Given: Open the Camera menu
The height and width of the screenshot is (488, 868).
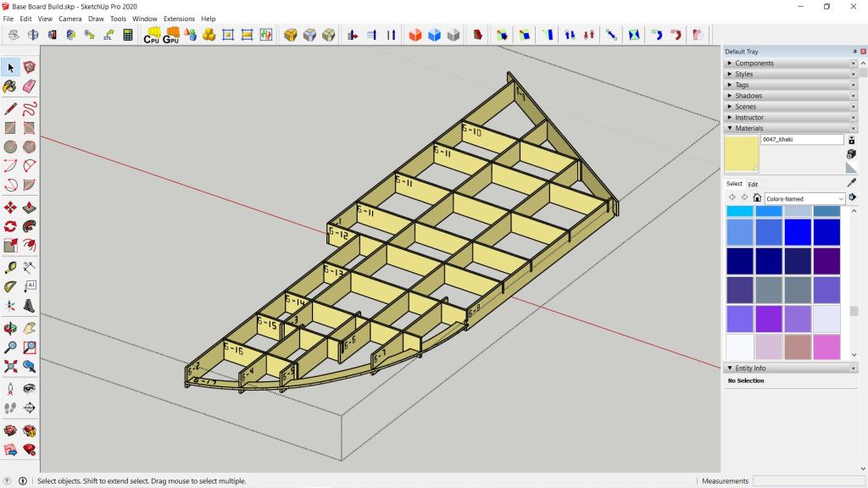Looking at the screenshot, I should [70, 19].
